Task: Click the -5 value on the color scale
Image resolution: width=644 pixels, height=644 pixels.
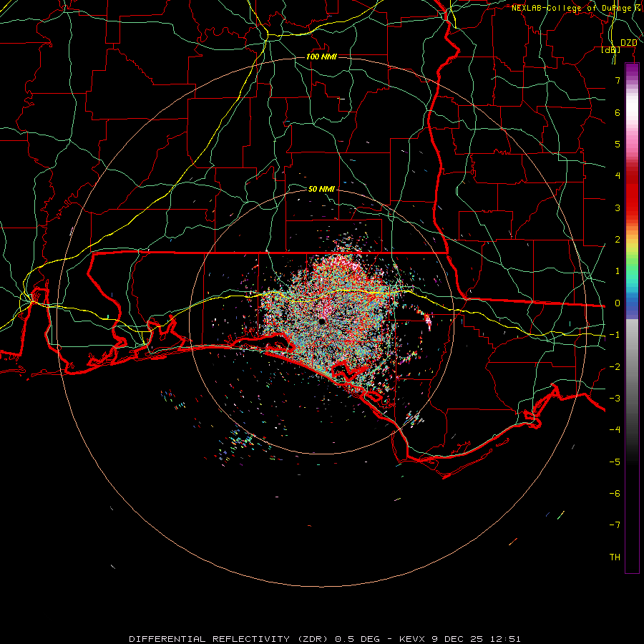Action: coord(615,462)
